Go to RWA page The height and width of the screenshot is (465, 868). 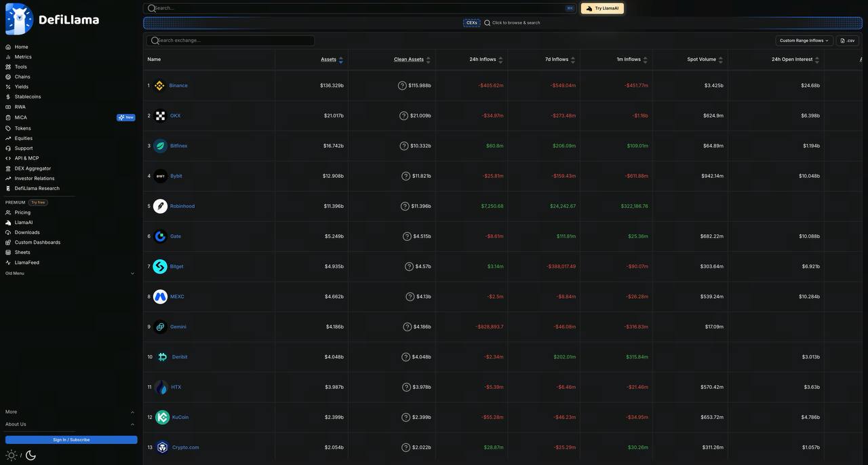tap(20, 107)
